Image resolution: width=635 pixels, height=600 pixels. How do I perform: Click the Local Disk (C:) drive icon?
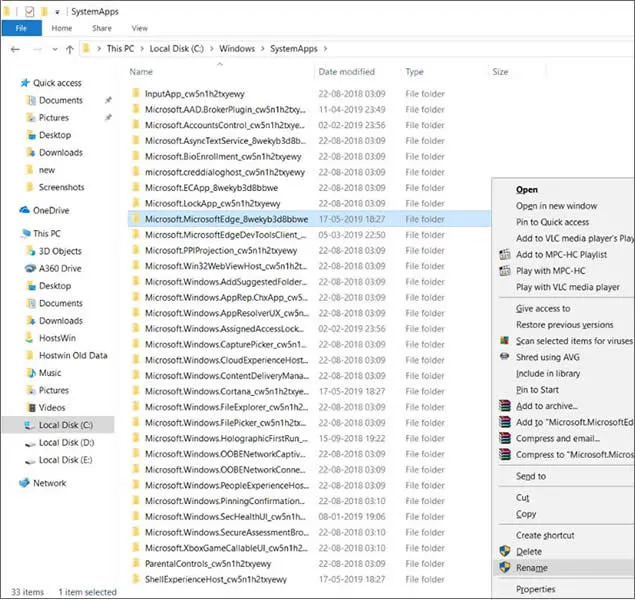(30, 425)
